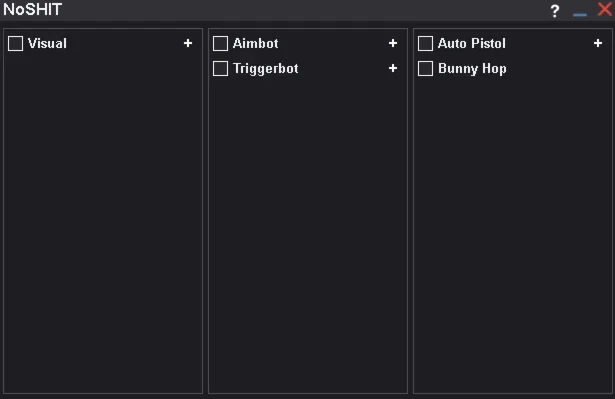Expand Aimbot settings via plus icon

pos(393,43)
